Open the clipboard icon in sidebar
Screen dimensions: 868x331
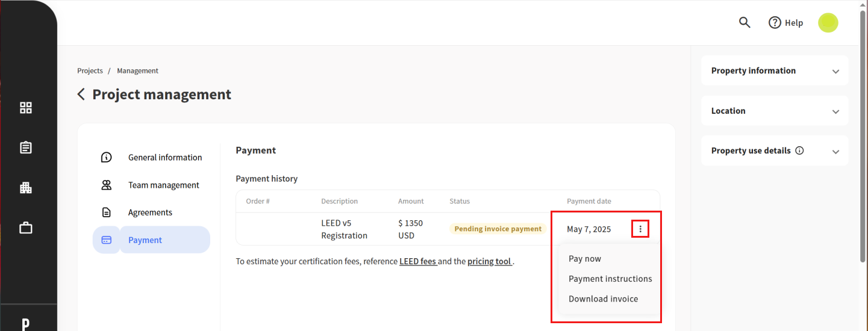click(26, 147)
